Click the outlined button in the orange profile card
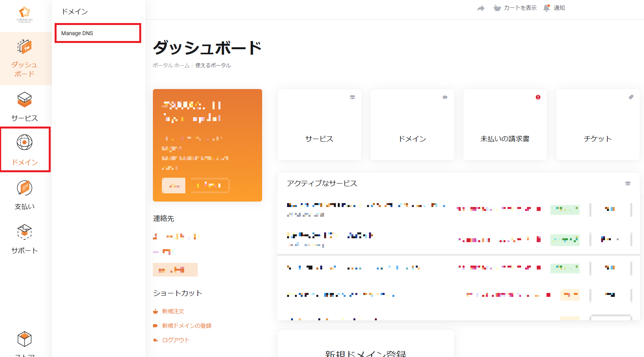644x357 pixels. [x=210, y=185]
